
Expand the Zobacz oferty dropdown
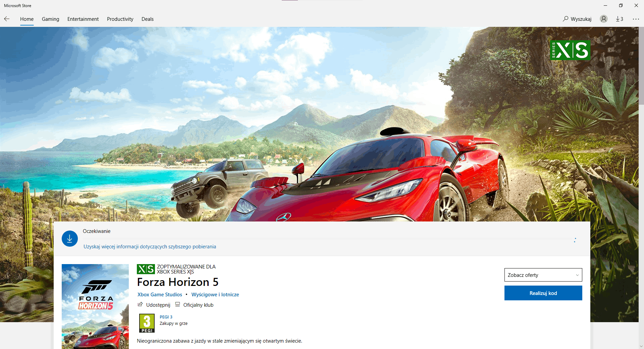tap(543, 275)
